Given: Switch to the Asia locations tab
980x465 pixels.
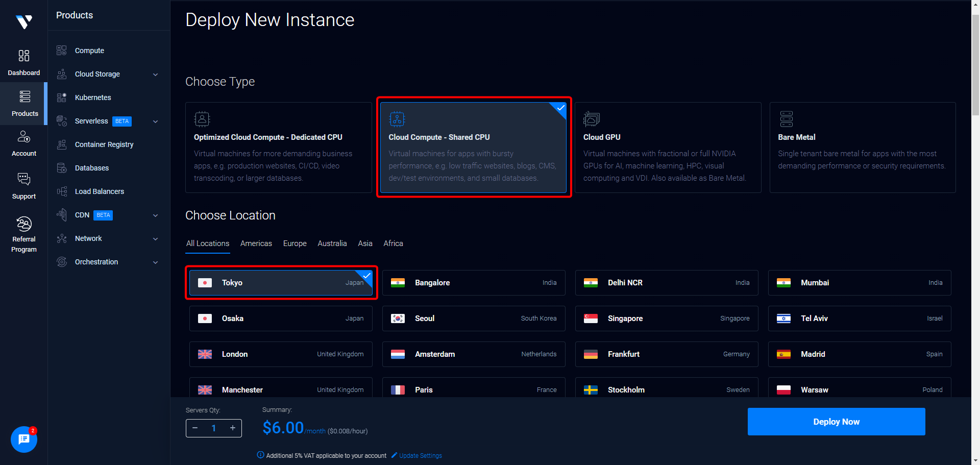Looking at the screenshot, I should [x=365, y=243].
